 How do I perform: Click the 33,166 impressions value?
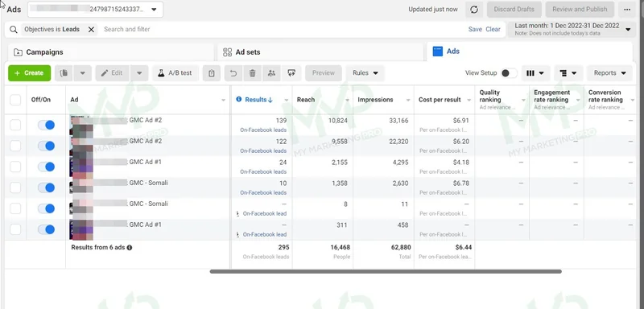(398, 120)
